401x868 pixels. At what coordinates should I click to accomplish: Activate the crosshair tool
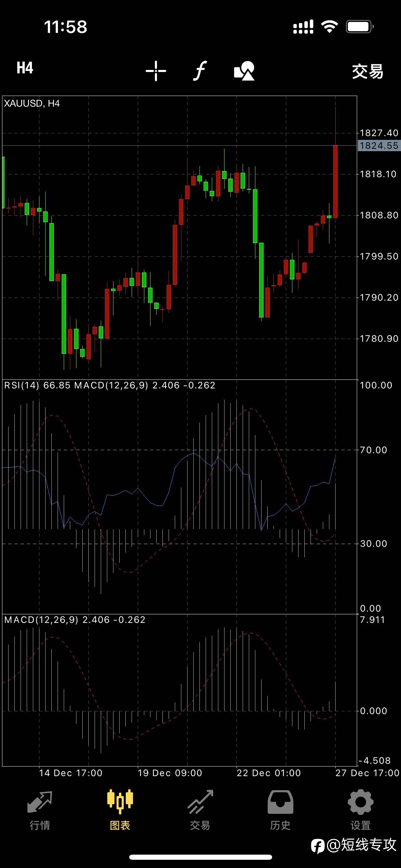click(156, 71)
